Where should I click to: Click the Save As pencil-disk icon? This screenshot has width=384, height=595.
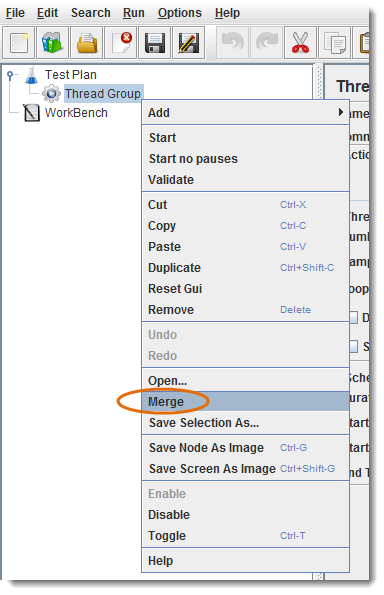[x=189, y=42]
